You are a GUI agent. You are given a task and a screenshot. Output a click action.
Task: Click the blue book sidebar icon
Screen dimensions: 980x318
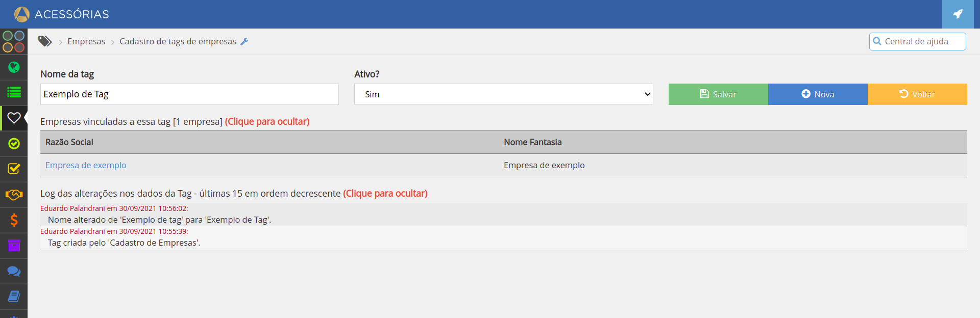tap(14, 296)
